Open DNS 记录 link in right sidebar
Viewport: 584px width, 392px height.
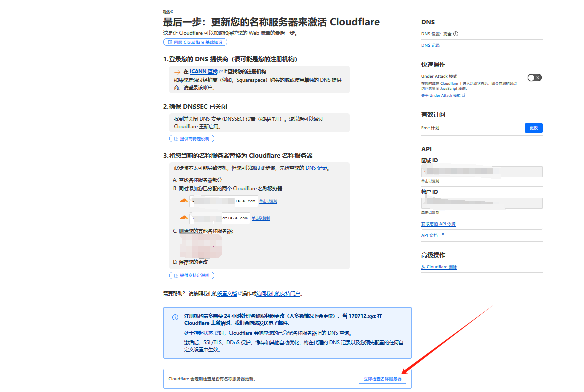click(430, 46)
